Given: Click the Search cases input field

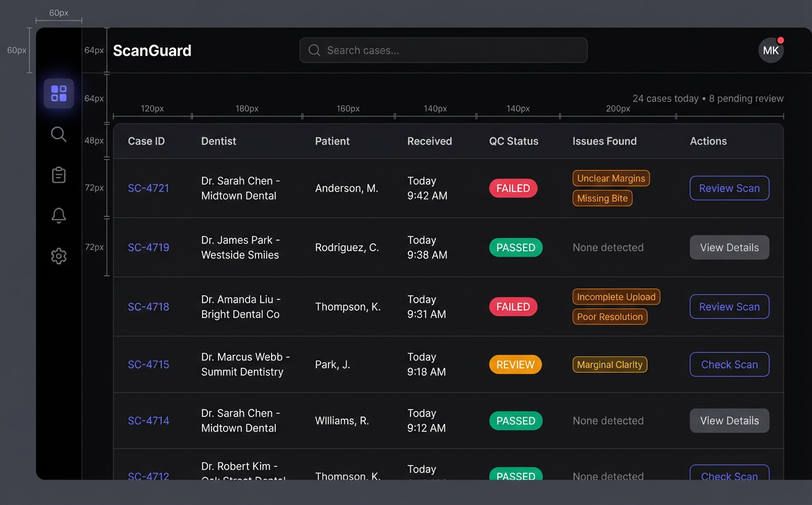Looking at the screenshot, I should pos(443,50).
